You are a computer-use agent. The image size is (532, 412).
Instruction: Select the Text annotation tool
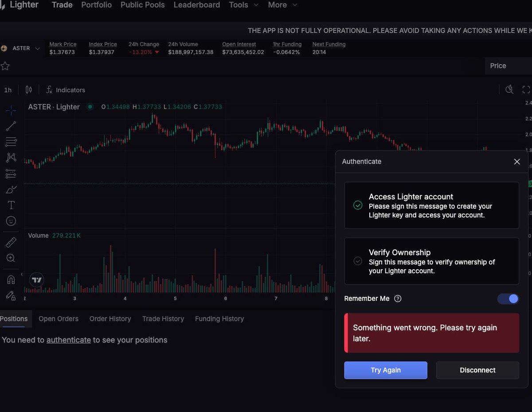(x=11, y=205)
